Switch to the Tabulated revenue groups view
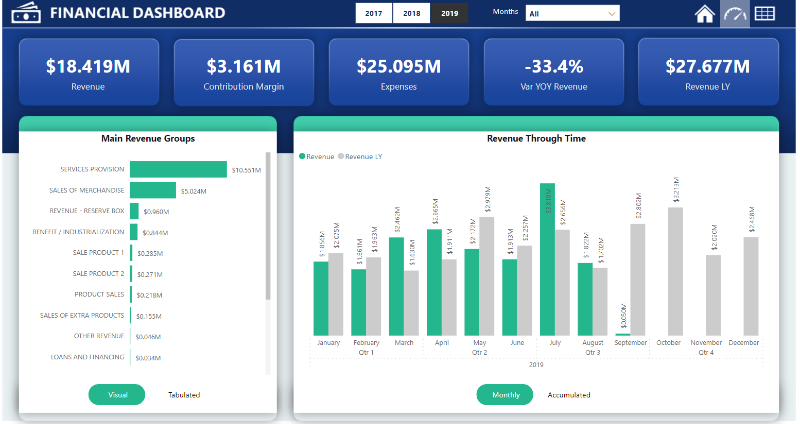Image resolution: width=800 pixels, height=424 pixels. (184, 395)
